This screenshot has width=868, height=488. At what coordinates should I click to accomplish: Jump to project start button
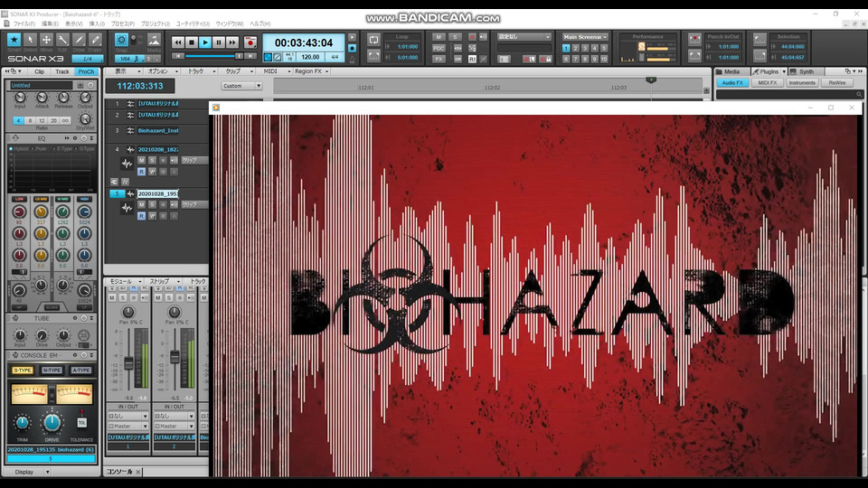pyautogui.click(x=177, y=56)
